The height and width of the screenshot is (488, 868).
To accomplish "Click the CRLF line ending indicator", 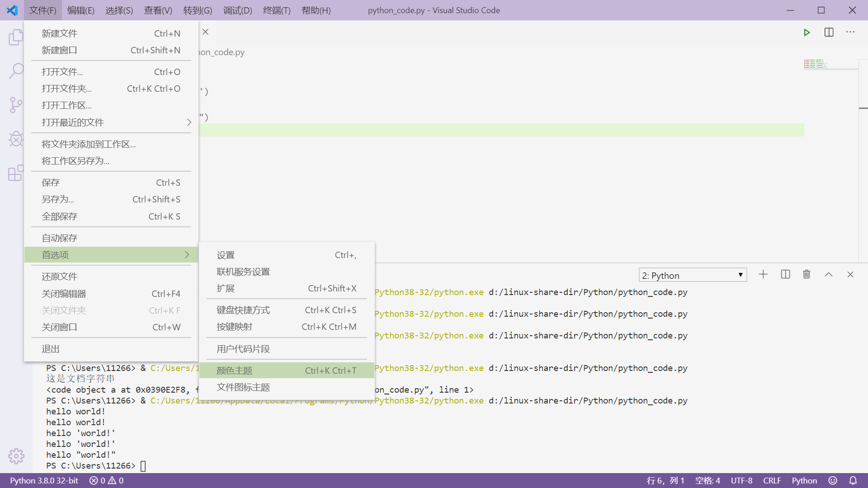I will pos(772,480).
